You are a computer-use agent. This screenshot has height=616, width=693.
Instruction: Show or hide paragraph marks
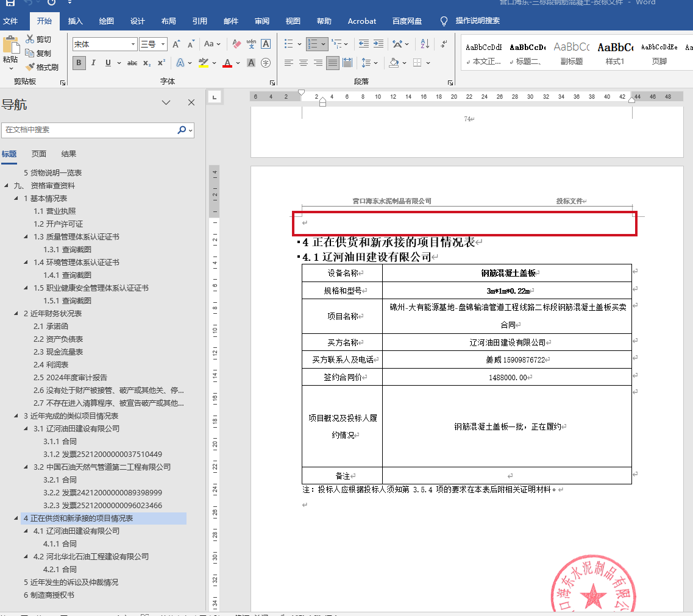click(444, 44)
